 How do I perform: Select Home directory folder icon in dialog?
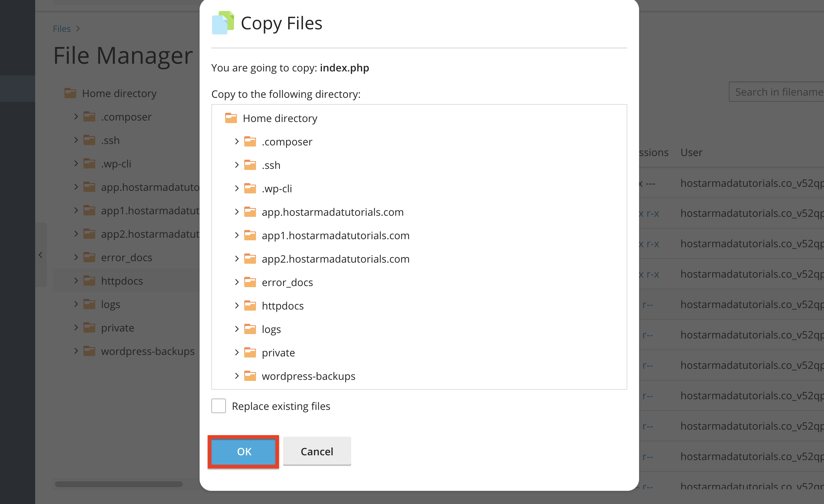click(231, 118)
